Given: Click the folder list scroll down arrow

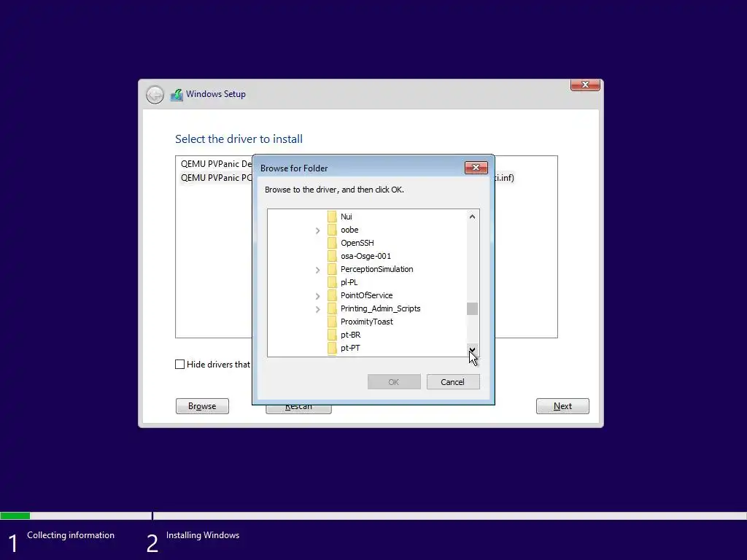Looking at the screenshot, I should pyautogui.click(x=472, y=349).
